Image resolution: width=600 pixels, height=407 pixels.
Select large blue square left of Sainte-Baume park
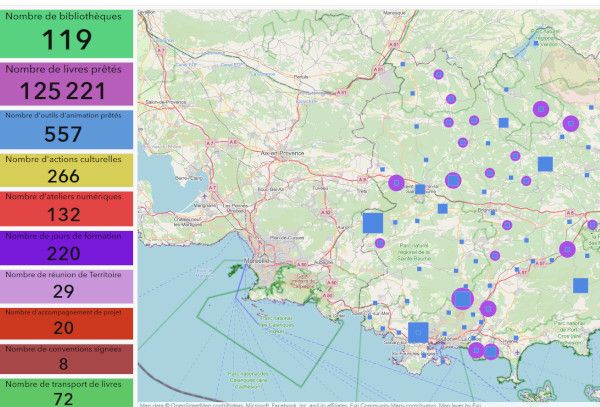[x=373, y=223]
